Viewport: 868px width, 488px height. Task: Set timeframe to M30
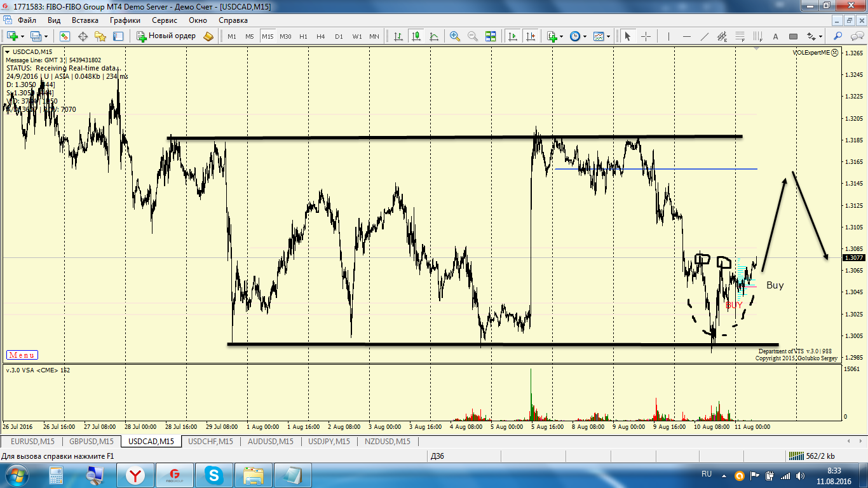[285, 36]
